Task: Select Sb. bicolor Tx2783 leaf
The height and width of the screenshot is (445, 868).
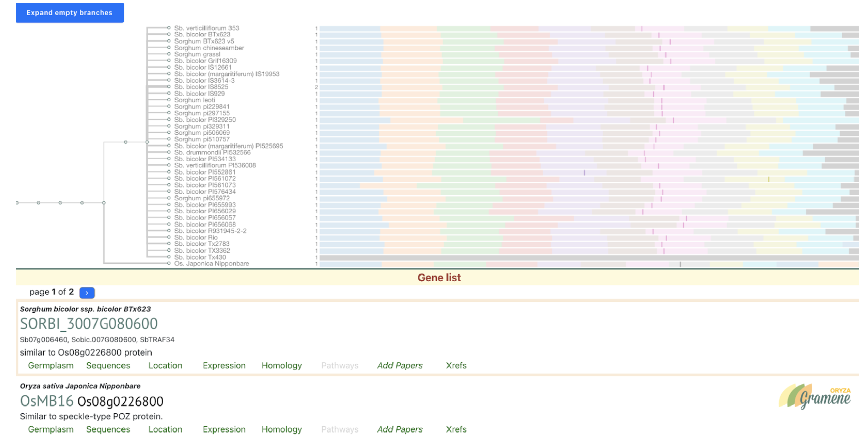Action: tap(202, 244)
